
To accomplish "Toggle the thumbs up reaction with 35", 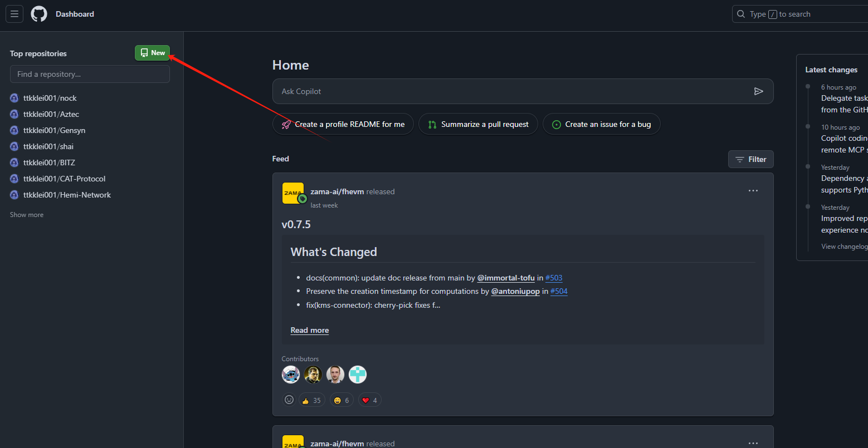I will [311, 400].
